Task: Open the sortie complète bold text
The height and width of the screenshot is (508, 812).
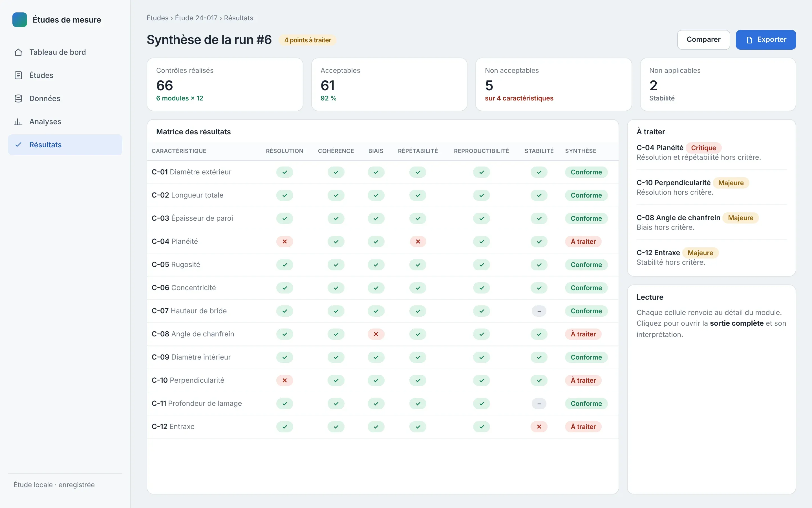Action: 737,323
